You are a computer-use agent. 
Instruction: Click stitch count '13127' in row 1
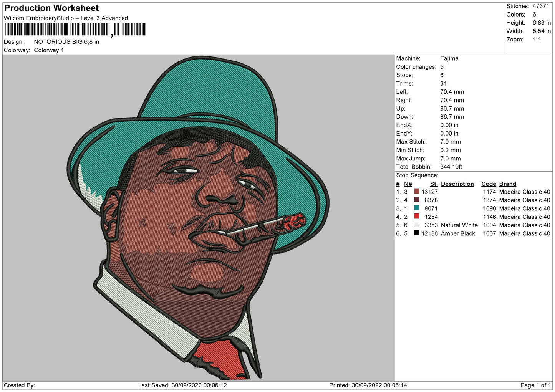[x=429, y=192]
